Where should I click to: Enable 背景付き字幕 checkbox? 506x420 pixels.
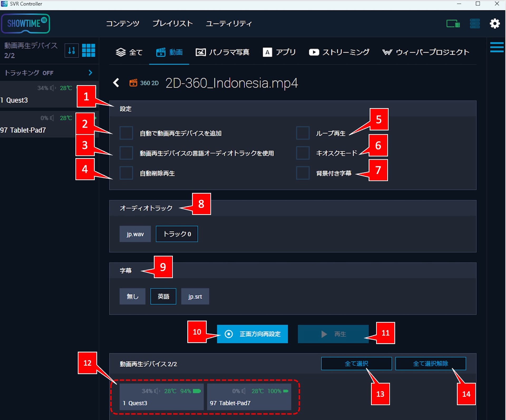[303, 173]
